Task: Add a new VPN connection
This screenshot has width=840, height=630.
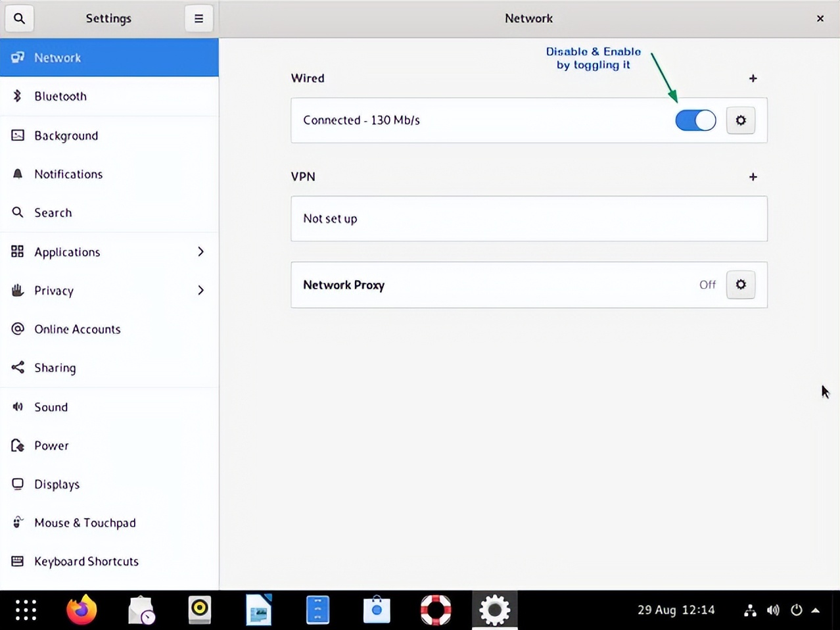Action: tap(753, 177)
